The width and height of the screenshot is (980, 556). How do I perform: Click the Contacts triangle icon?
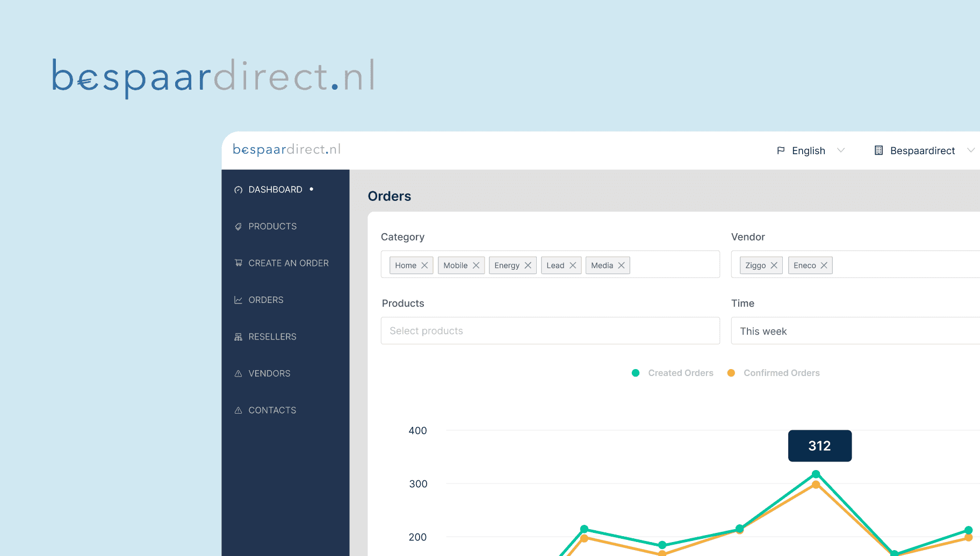coord(238,410)
